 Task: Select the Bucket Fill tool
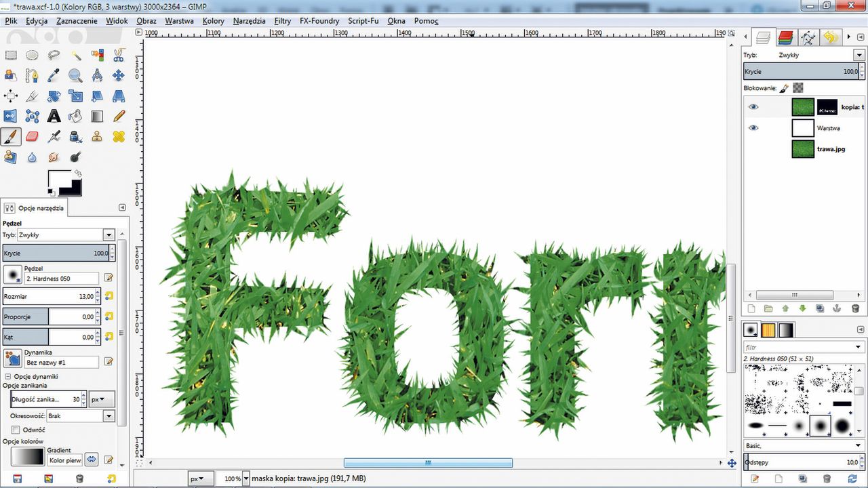click(x=75, y=117)
